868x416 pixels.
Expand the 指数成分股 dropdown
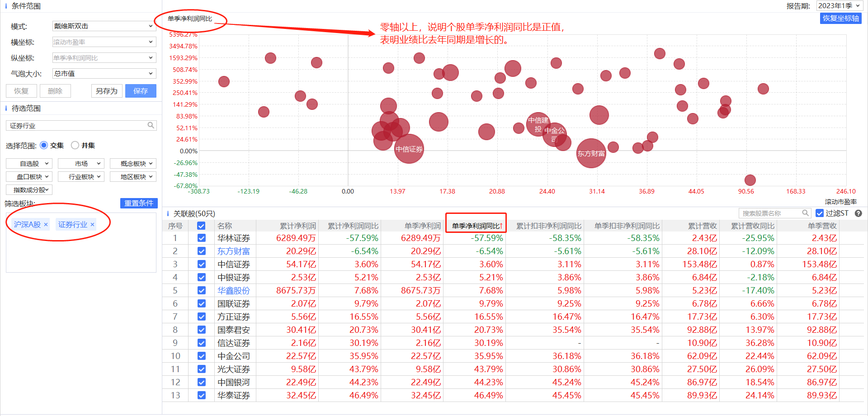29,189
